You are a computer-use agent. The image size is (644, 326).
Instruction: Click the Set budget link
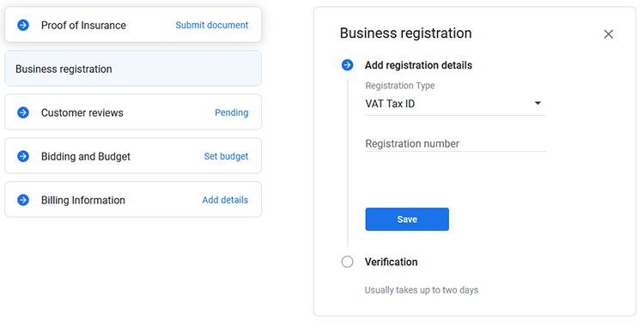227,156
